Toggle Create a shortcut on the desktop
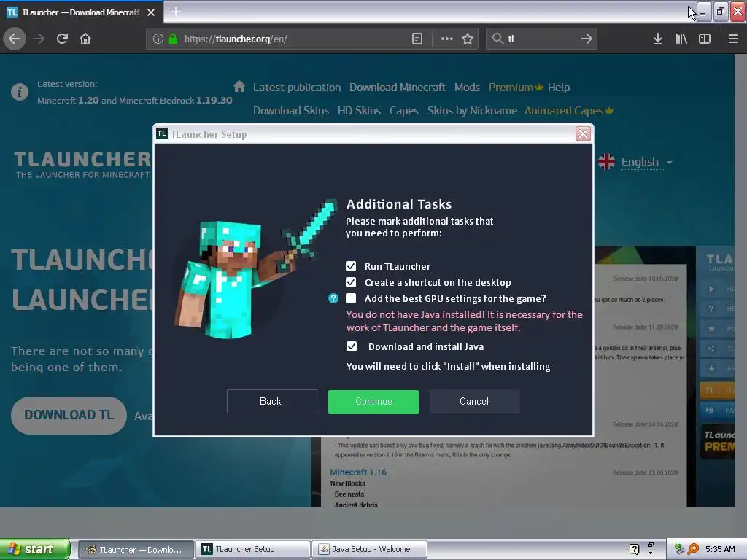Image resolution: width=747 pixels, height=560 pixels. coord(351,282)
